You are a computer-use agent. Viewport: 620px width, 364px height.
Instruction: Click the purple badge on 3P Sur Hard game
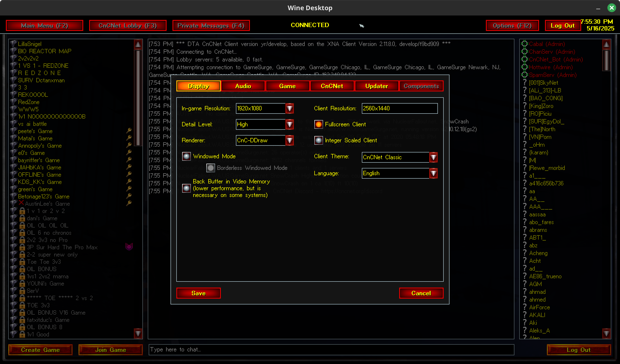click(x=129, y=247)
